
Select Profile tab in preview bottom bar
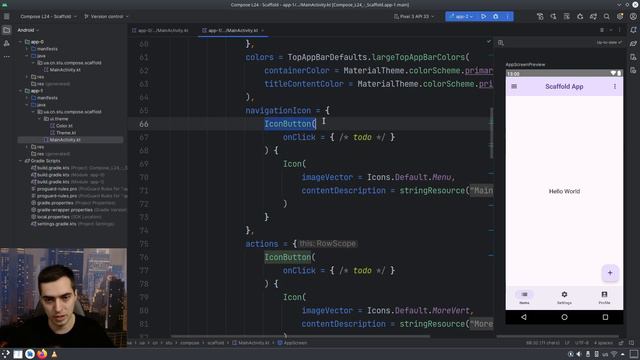click(604, 297)
